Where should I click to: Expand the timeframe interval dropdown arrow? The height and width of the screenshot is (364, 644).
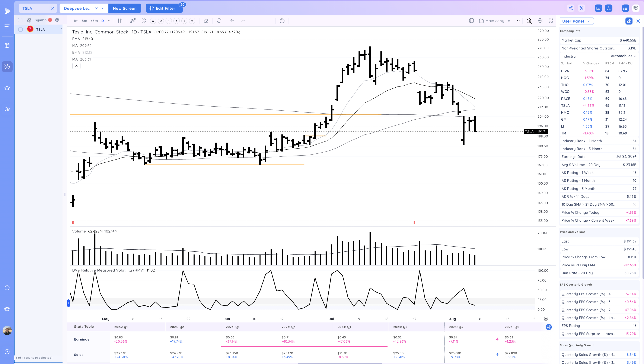click(109, 21)
